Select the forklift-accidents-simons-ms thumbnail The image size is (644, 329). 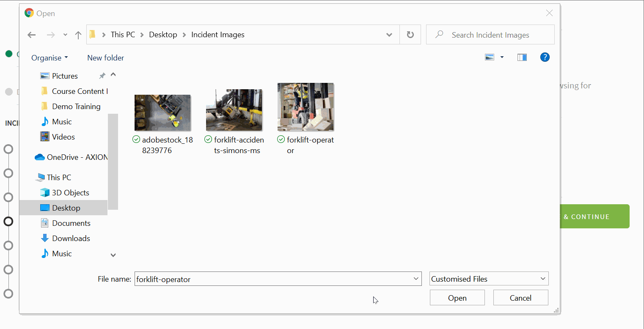click(234, 110)
